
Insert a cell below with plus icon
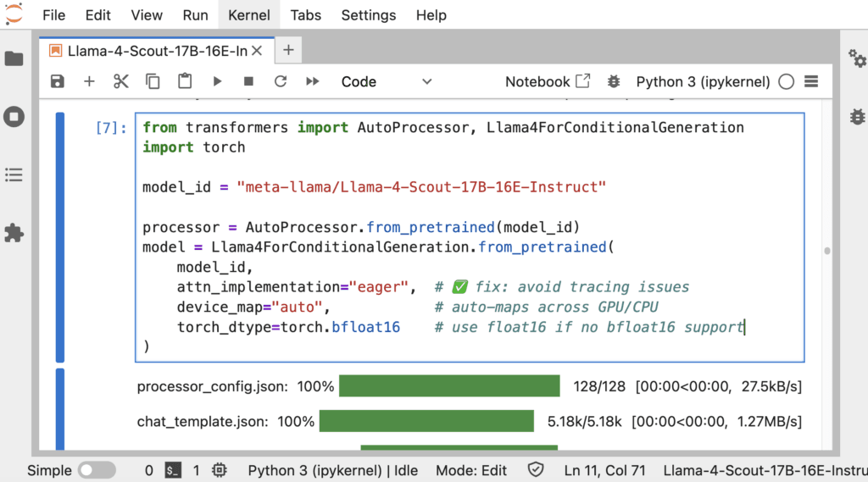pyautogui.click(x=89, y=82)
